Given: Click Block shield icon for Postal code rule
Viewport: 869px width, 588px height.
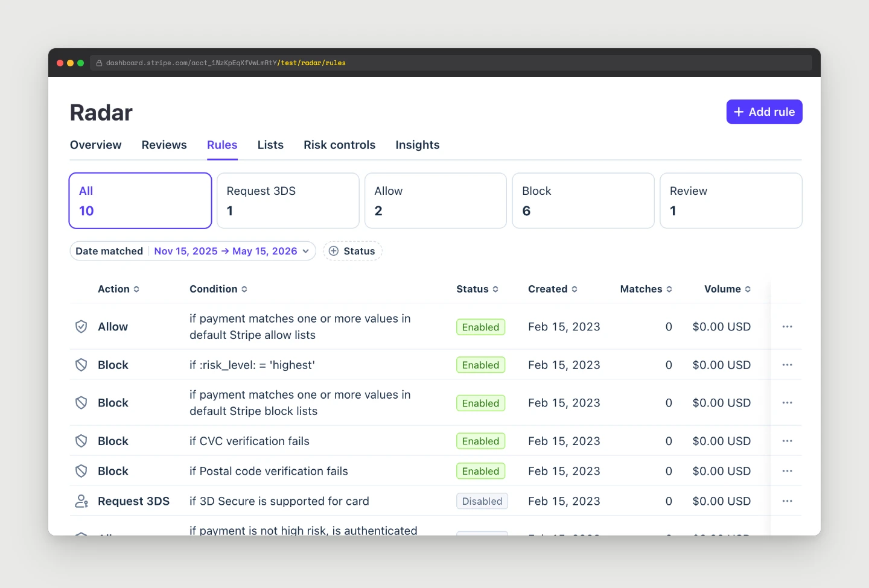Looking at the screenshot, I should pyautogui.click(x=81, y=471).
